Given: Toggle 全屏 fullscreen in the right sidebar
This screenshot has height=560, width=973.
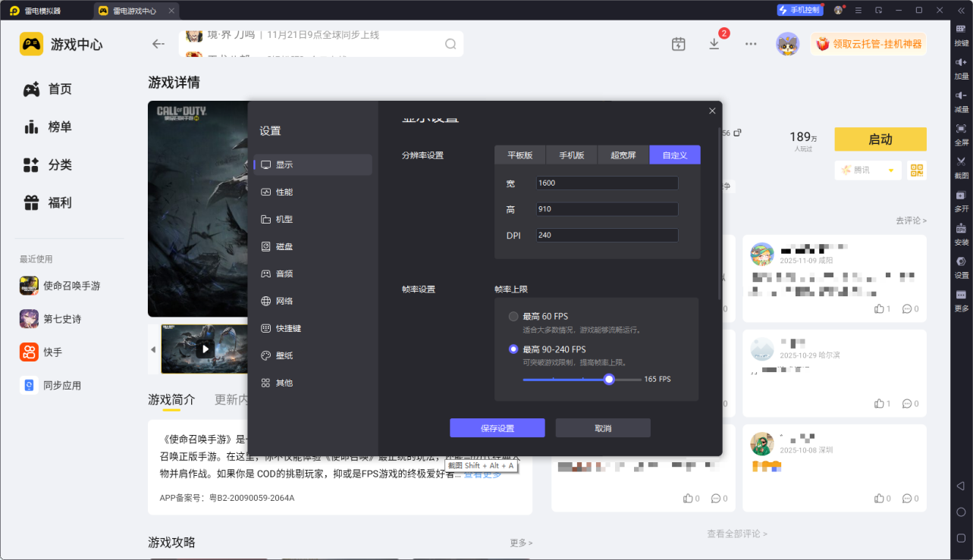Looking at the screenshot, I should [x=961, y=133].
